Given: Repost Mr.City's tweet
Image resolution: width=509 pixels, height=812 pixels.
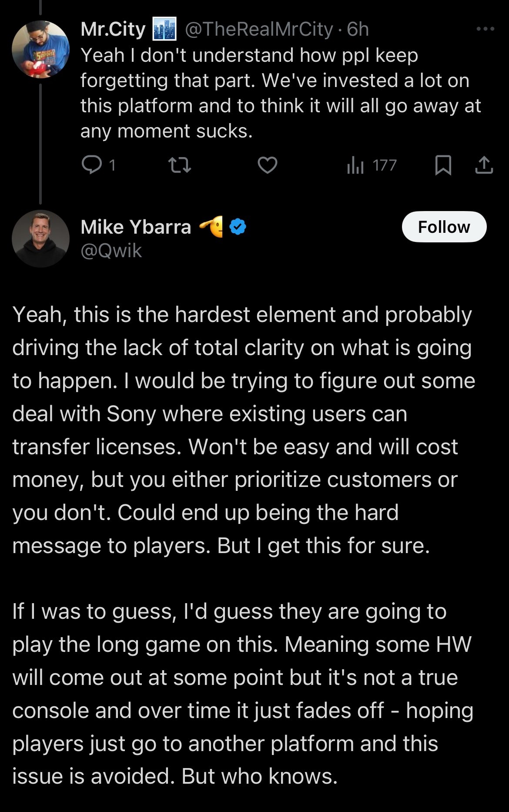Looking at the screenshot, I should (x=179, y=165).
